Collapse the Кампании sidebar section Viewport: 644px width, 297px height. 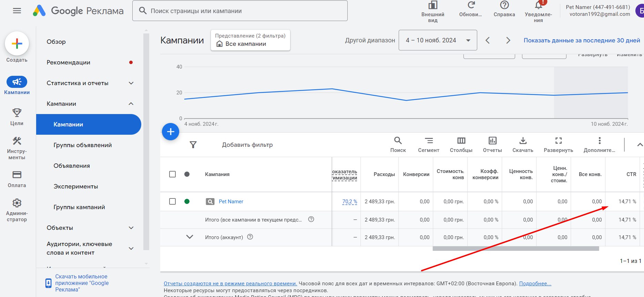(131, 104)
